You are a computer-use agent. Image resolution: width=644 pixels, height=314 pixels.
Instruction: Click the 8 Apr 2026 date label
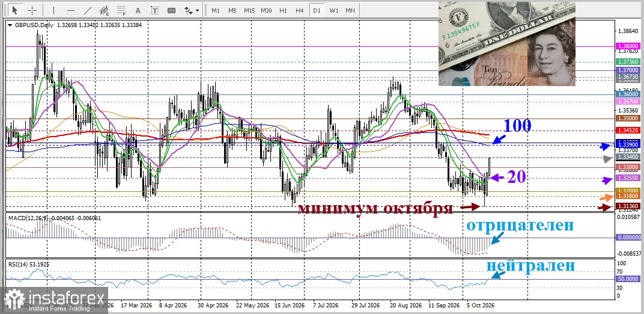(x=173, y=306)
